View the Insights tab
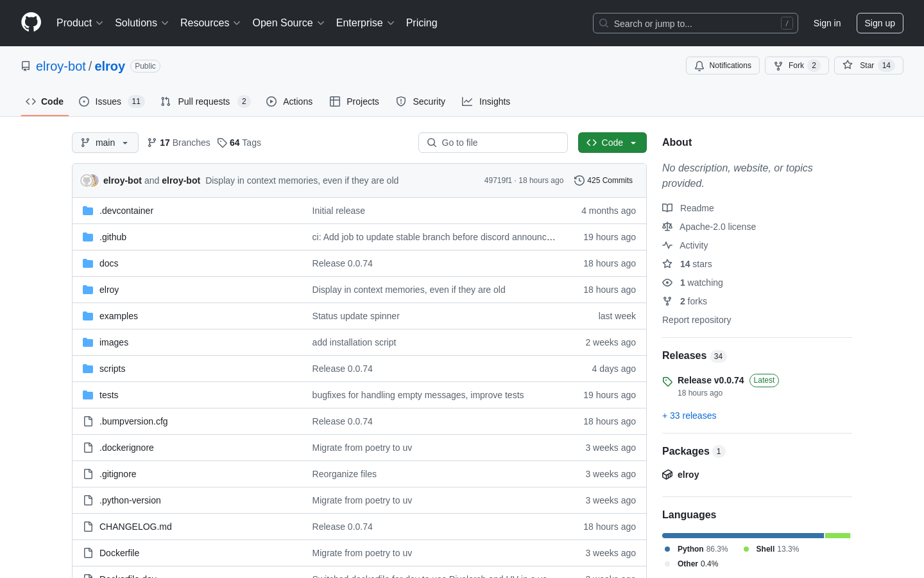 486,101
